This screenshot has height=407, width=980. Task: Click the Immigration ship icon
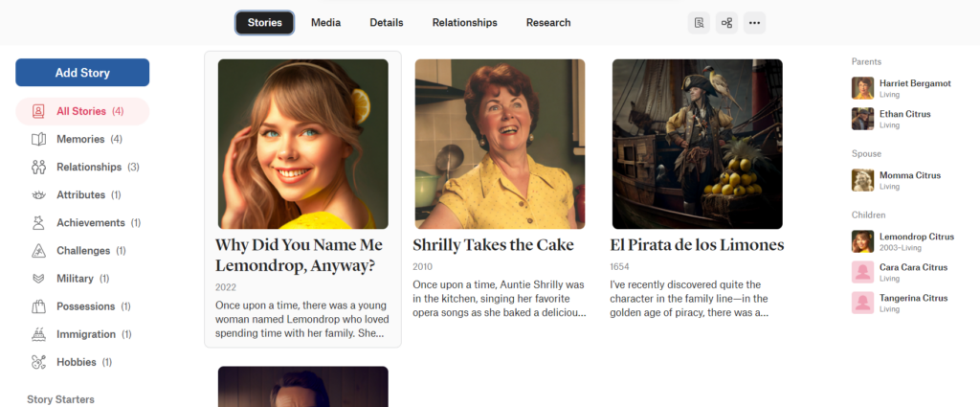[x=38, y=334]
